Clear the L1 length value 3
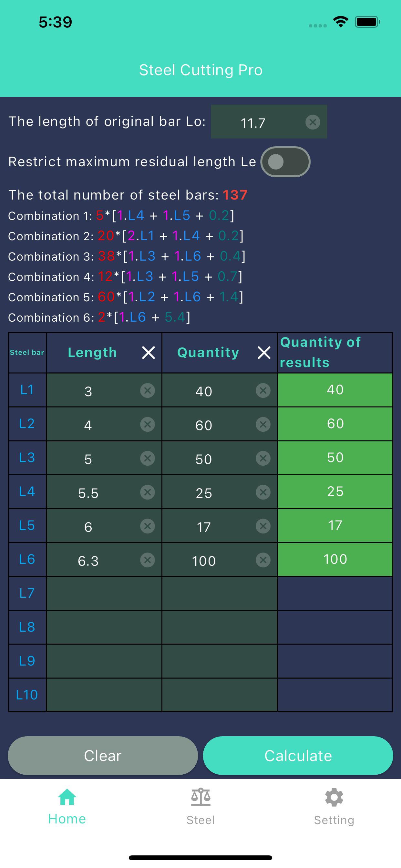401x868 pixels. pyautogui.click(x=147, y=390)
